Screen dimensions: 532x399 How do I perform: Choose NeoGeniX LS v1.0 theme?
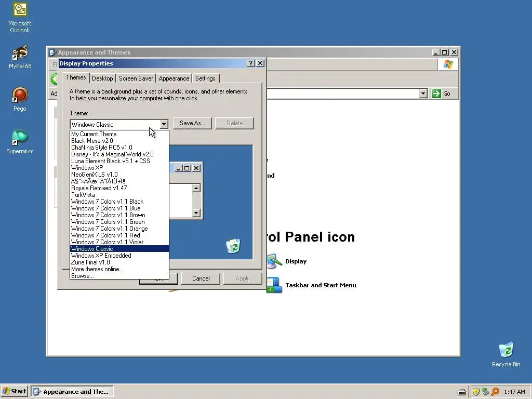pos(119,175)
